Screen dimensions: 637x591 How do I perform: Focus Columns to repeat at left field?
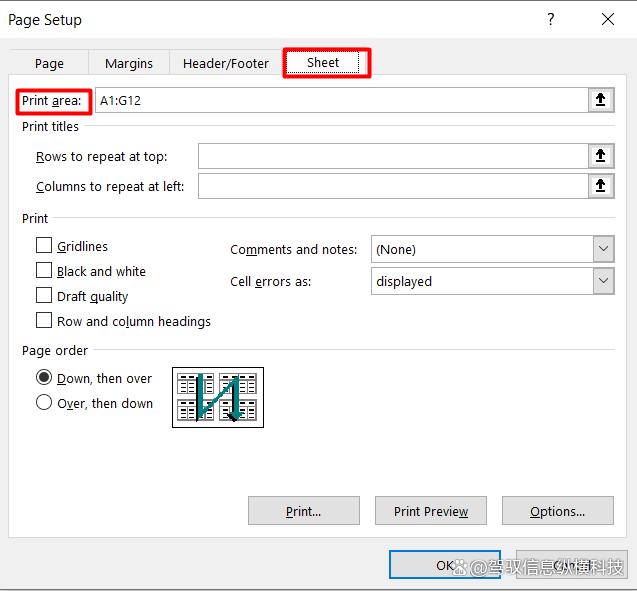(x=393, y=186)
